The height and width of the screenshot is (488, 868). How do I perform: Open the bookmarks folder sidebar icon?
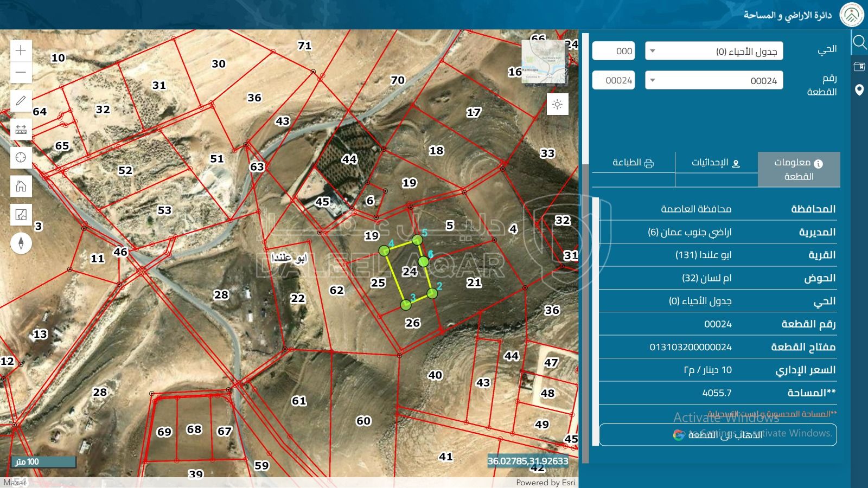click(x=859, y=67)
